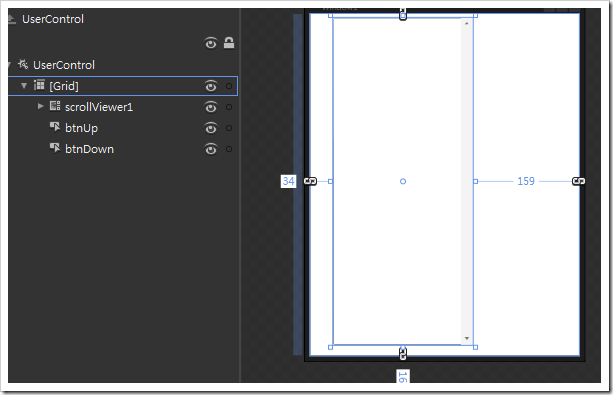This screenshot has width=613, height=395.
Task: Click the bottom margin anchor chain icon
Action: click(x=403, y=354)
